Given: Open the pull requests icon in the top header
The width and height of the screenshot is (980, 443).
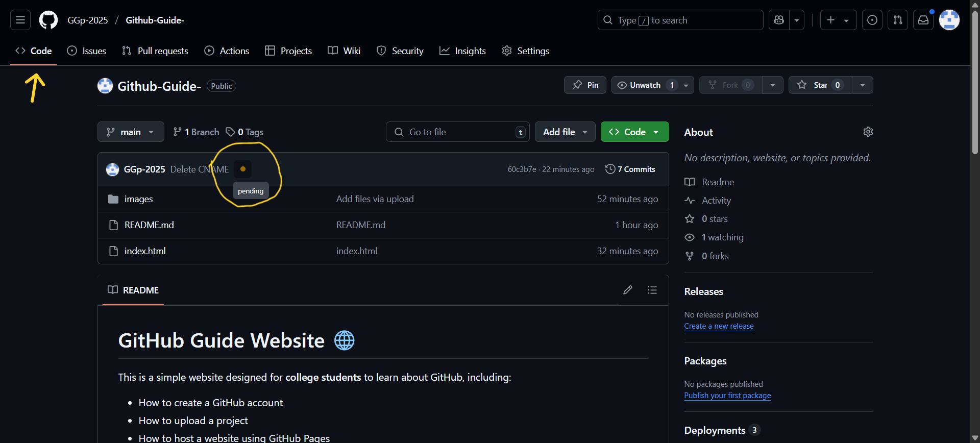Looking at the screenshot, I should (x=898, y=20).
